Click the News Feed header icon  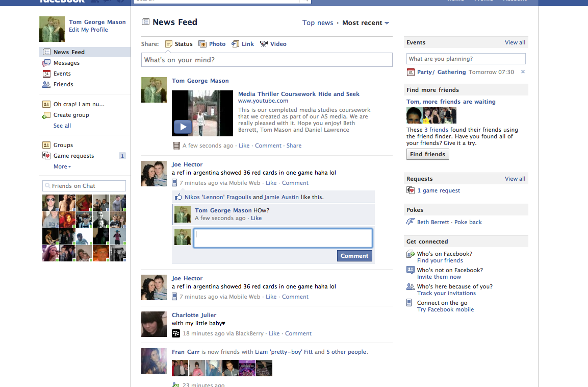pyautogui.click(x=145, y=22)
